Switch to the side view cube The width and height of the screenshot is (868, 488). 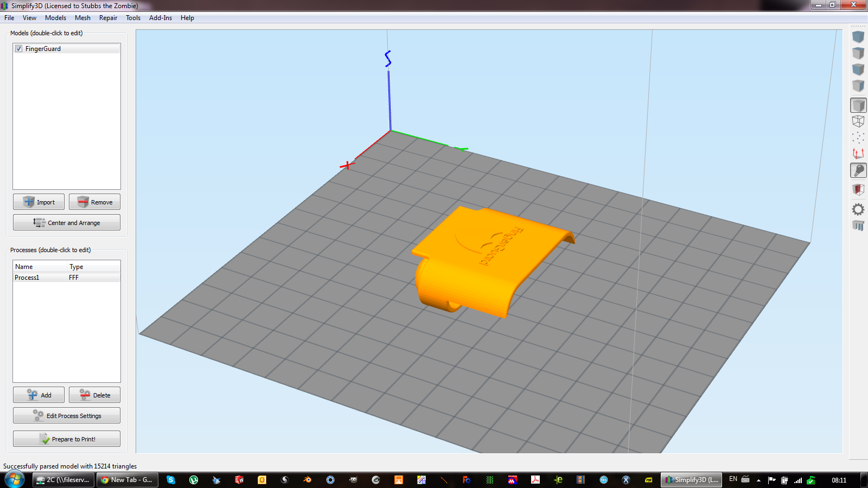pyautogui.click(x=858, y=86)
